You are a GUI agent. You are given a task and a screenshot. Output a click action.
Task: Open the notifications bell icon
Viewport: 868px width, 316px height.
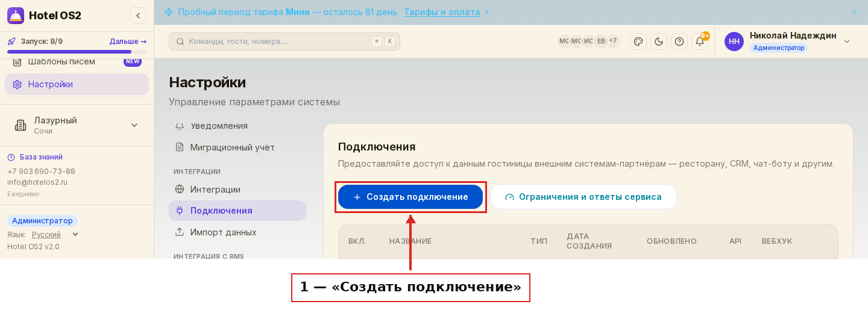[x=700, y=42]
